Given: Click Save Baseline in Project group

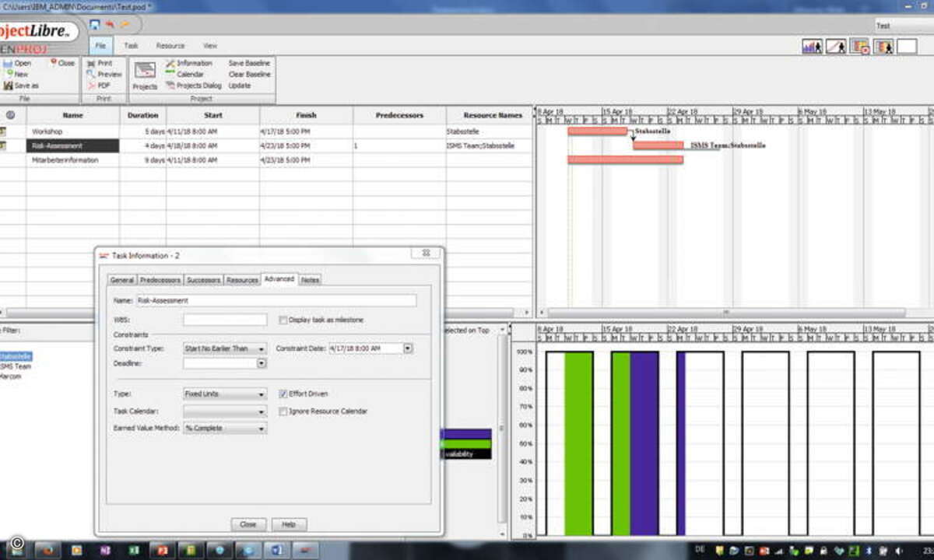Looking at the screenshot, I should [249, 63].
